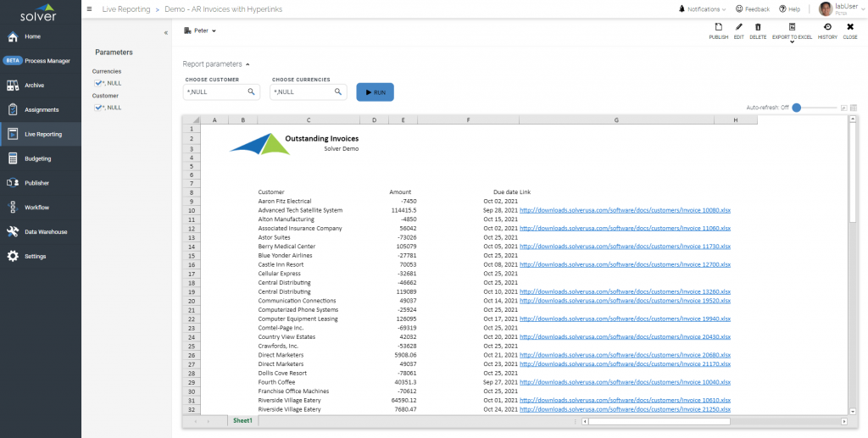Open the Peter user dropdown

pos(200,31)
